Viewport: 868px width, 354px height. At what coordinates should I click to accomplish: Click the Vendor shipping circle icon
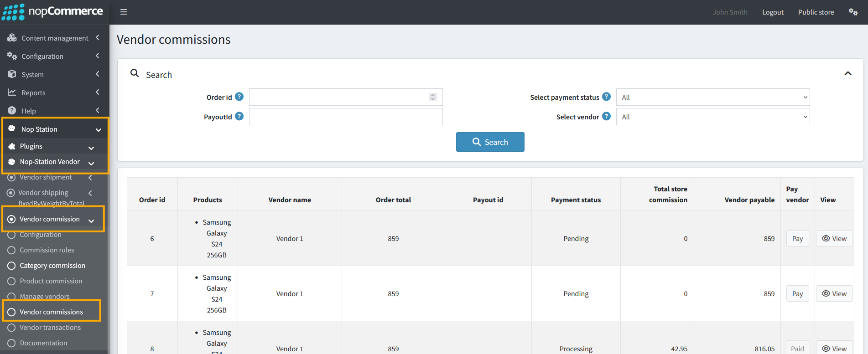pos(10,193)
